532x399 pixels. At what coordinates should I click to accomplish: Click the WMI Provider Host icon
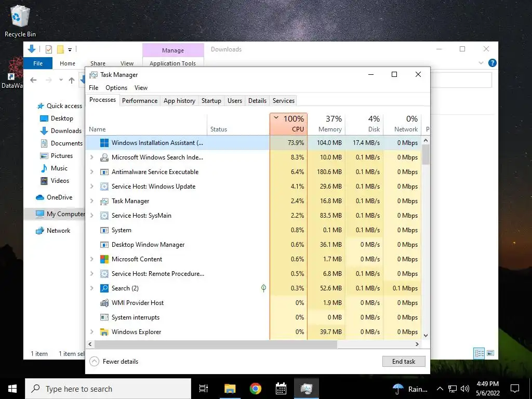pos(104,303)
